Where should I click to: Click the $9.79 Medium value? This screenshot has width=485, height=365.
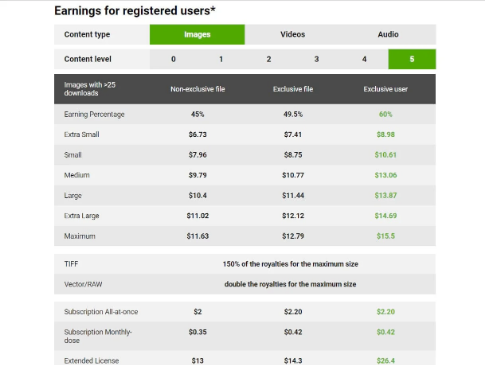tap(198, 175)
